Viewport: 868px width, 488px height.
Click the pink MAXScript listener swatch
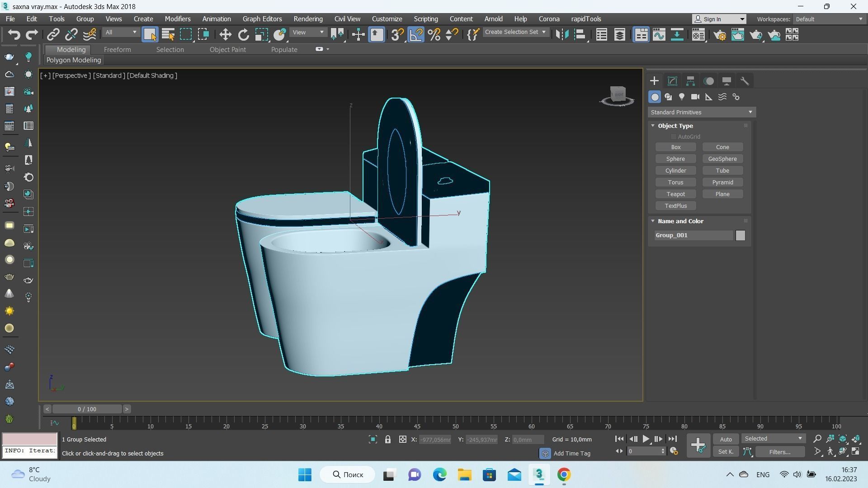pos(30,439)
